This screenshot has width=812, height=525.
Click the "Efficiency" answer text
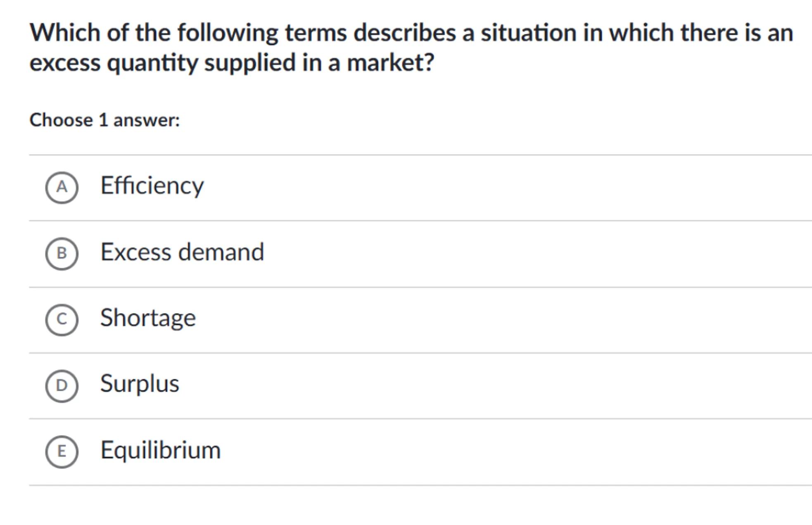point(152,186)
